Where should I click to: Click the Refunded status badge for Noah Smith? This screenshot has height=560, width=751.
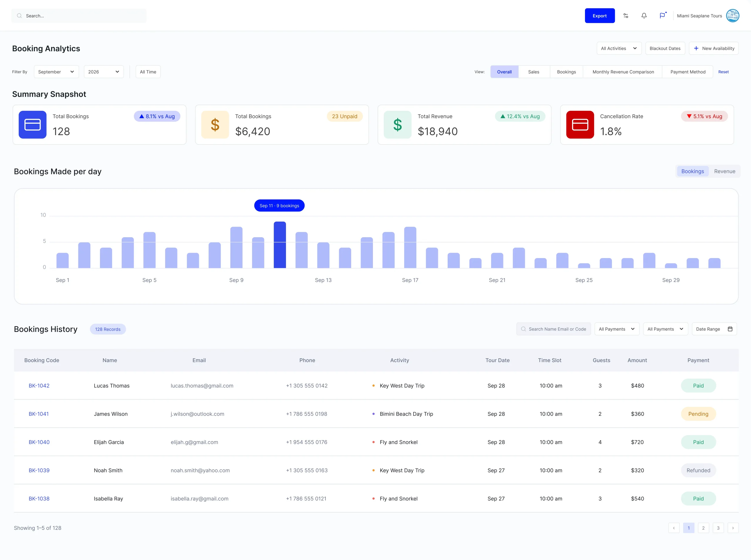pyautogui.click(x=698, y=470)
